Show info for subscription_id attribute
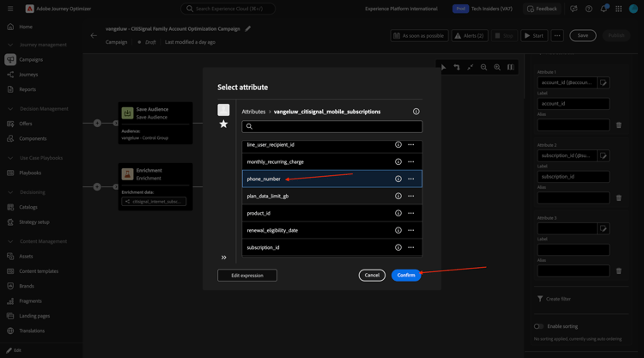Screen dimensions: 644x358 click(398, 247)
